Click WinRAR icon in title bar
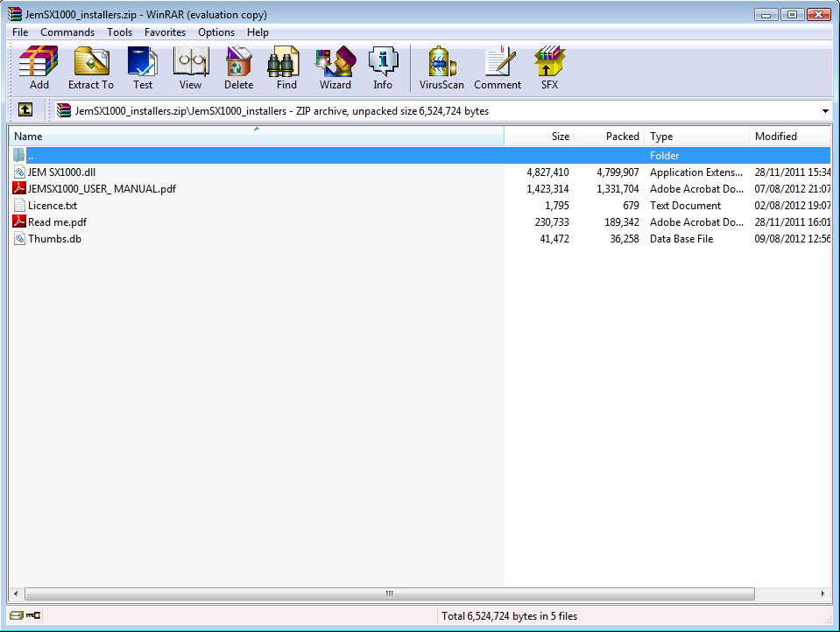Screen dimensions: 840x632 coord(15,14)
